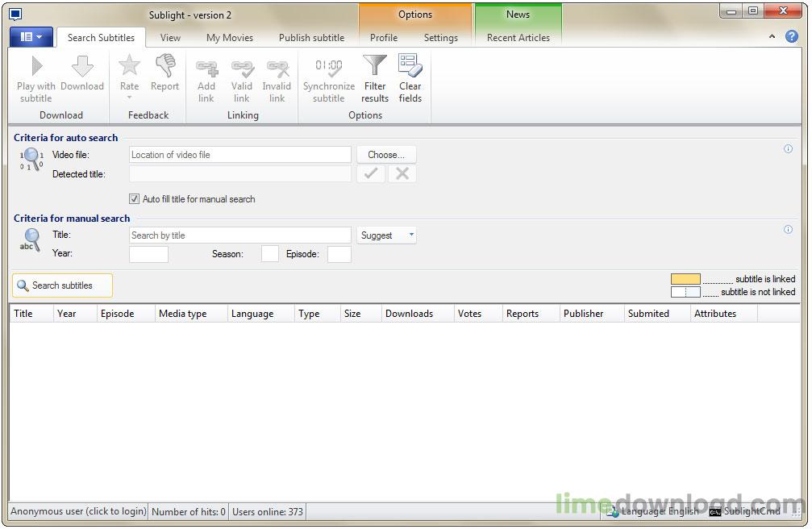The image size is (812, 529).
Task: Click the Location of video file field
Action: 239,155
